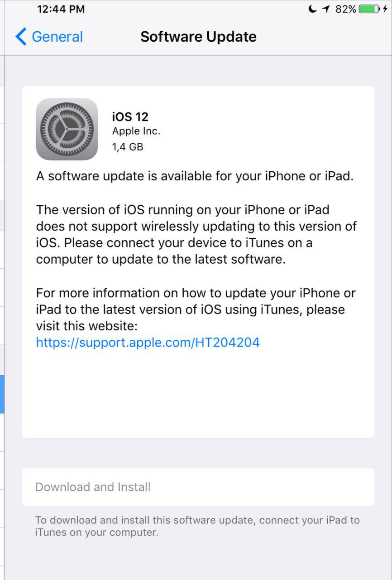392x580 pixels.
Task: Select the blue highlighted sidebar row
Action: pos(2,394)
